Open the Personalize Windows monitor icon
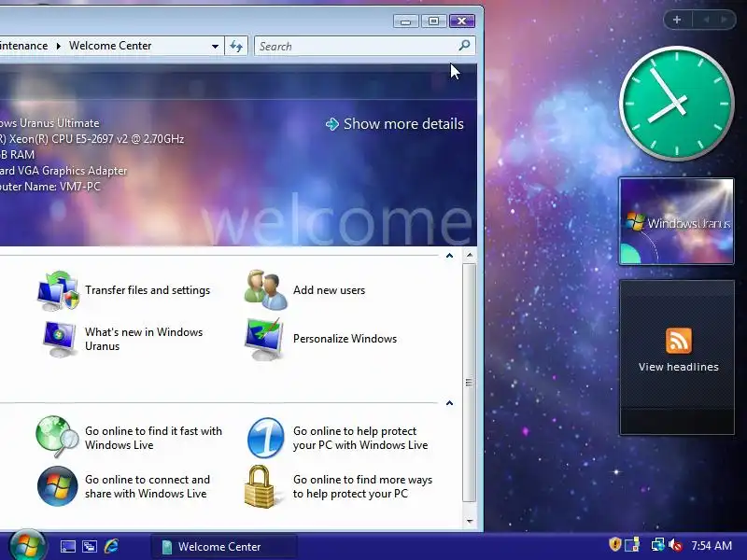 point(264,339)
